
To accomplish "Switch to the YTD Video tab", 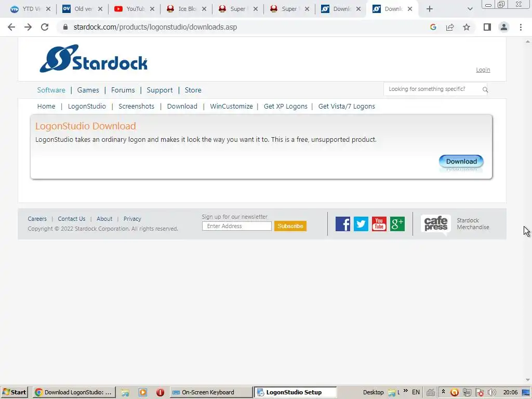I will [26, 9].
